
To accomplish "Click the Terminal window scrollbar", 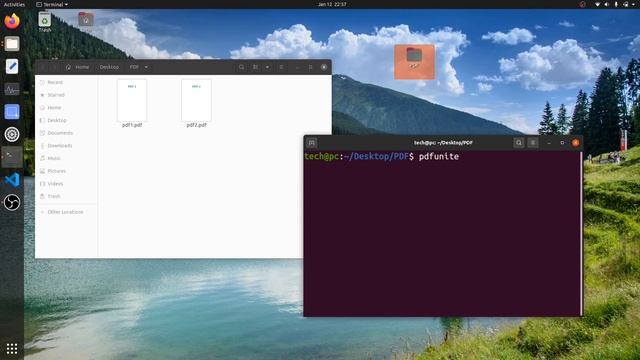I will pos(581,233).
